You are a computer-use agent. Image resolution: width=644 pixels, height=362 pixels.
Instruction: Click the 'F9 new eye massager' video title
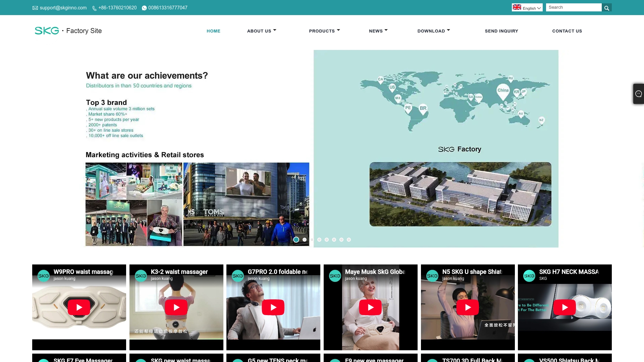point(374,360)
